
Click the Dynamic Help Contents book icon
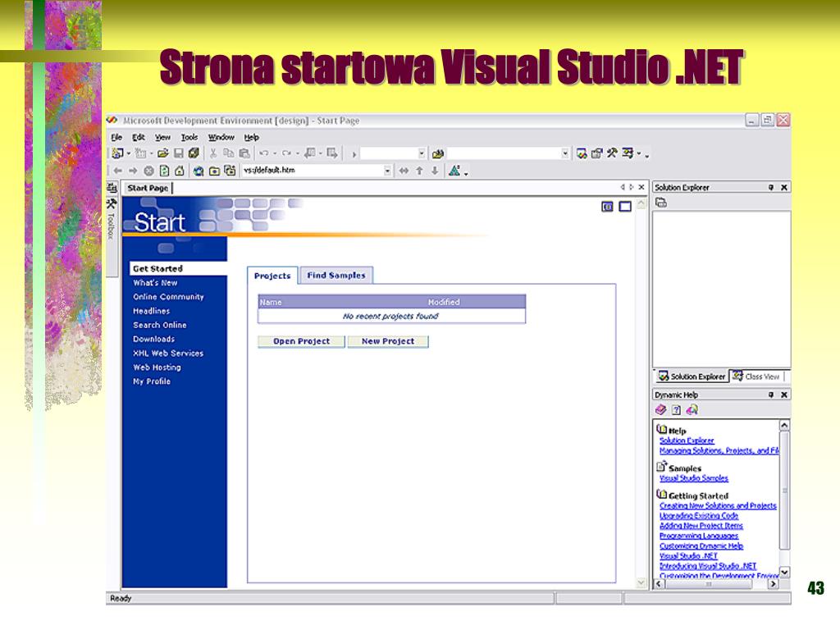click(661, 410)
